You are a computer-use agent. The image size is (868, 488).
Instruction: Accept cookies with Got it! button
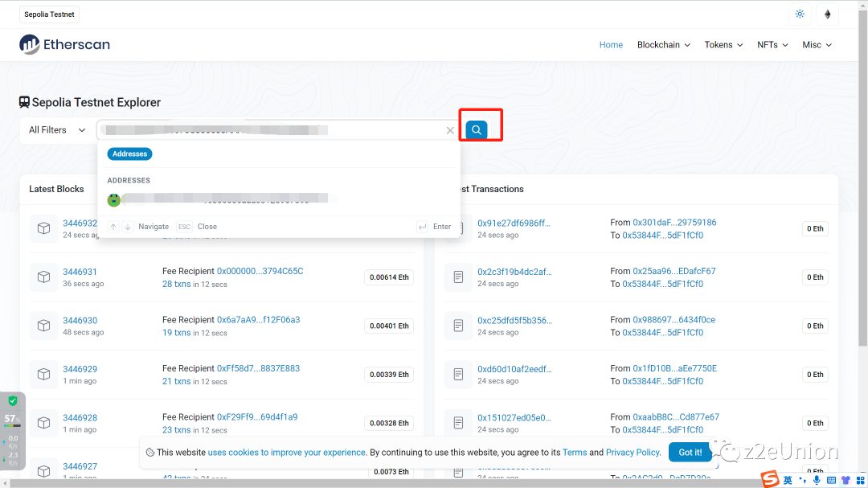pyautogui.click(x=690, y=453)
